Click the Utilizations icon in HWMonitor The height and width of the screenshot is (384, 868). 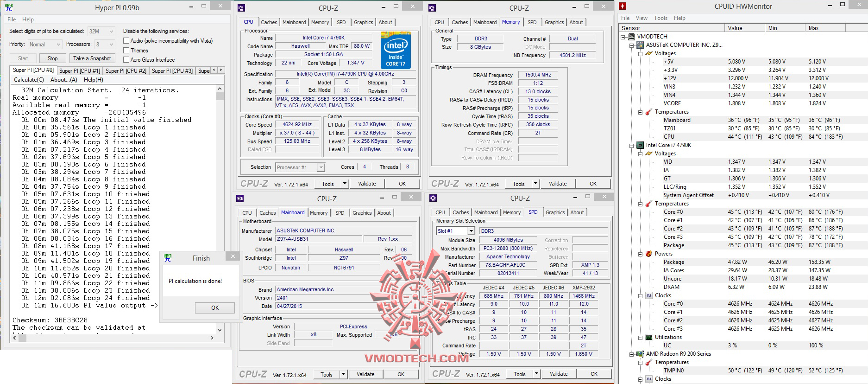tap(648, 337)
